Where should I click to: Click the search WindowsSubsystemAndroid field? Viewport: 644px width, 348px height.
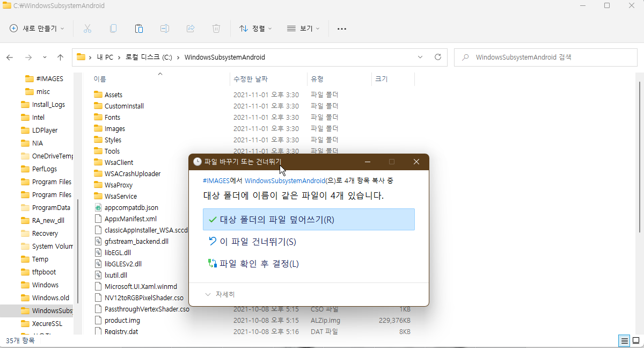[x=546, y=57]
